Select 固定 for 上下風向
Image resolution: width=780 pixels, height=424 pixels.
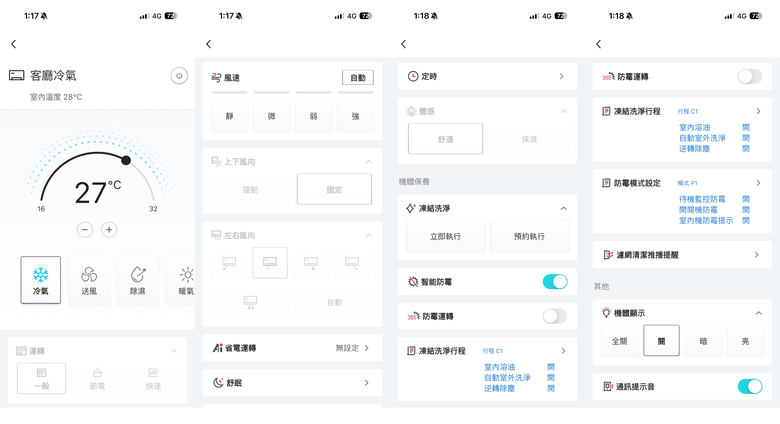334,190
